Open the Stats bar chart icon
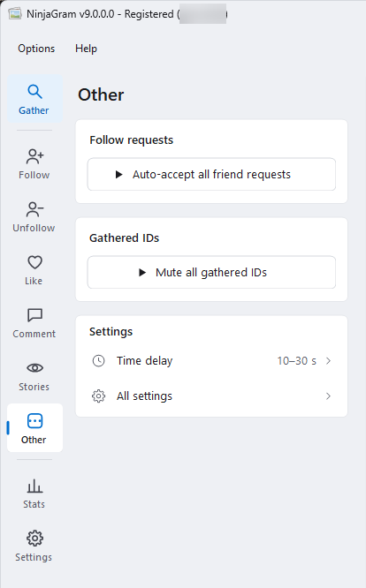366x588 pixels. (x=34, y=486)
